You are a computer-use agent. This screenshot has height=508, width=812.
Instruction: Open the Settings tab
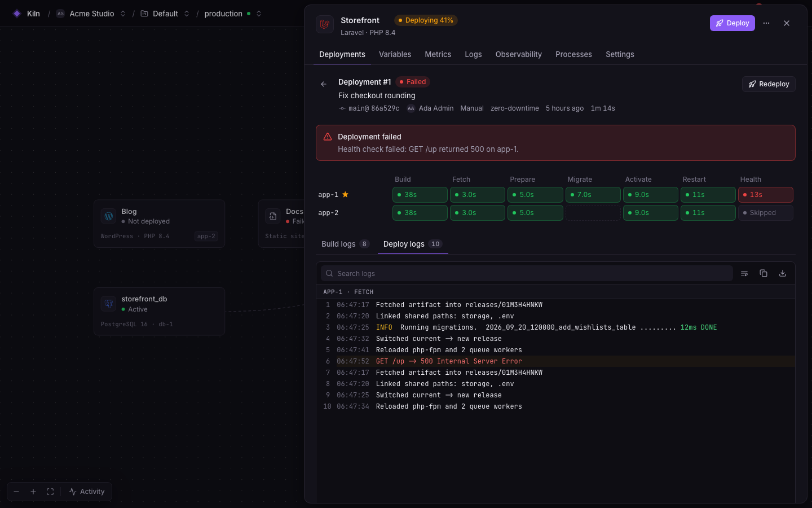620,54
